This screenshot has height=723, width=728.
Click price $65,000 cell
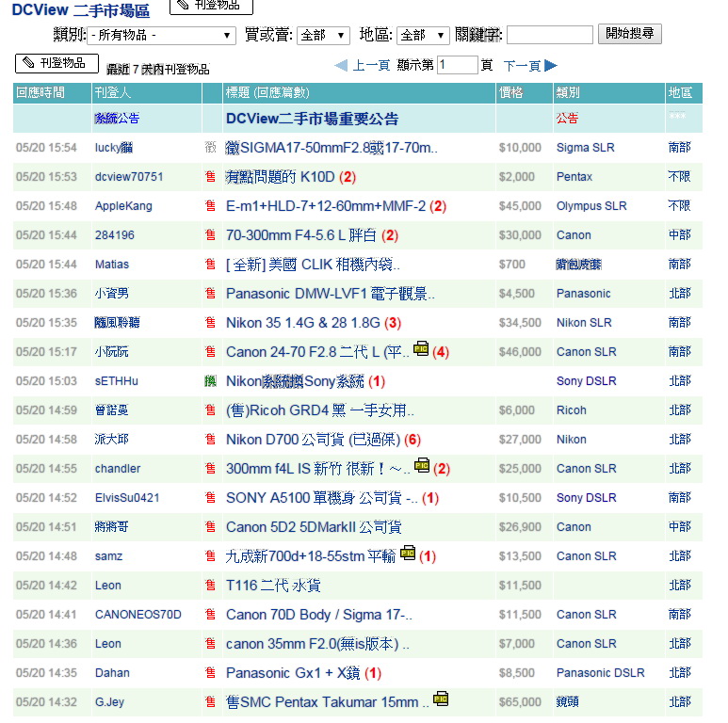click(520, 702)
